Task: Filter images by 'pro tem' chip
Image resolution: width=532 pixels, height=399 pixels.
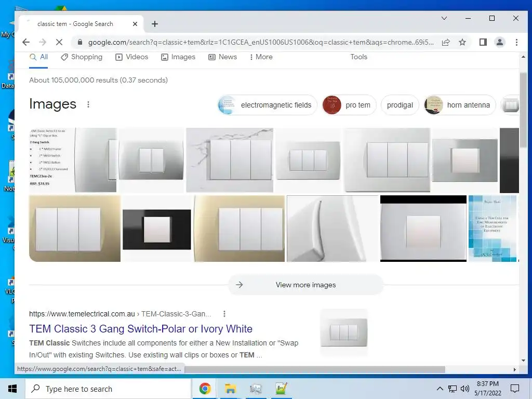Action: click(x=349, y=105)
